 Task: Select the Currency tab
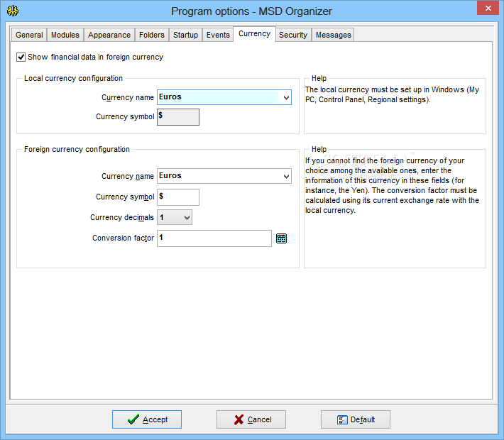(254, 34)
